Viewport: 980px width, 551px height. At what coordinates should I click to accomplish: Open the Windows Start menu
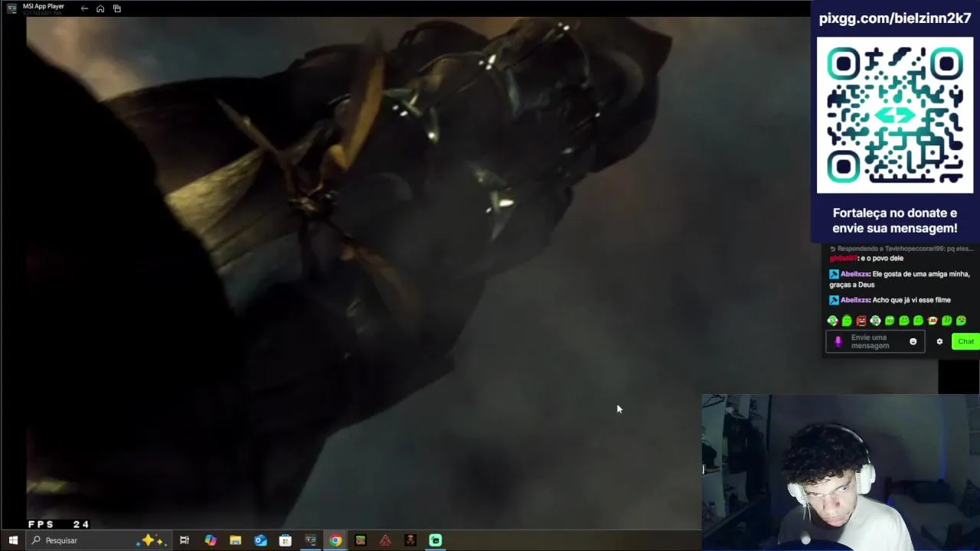13,540
